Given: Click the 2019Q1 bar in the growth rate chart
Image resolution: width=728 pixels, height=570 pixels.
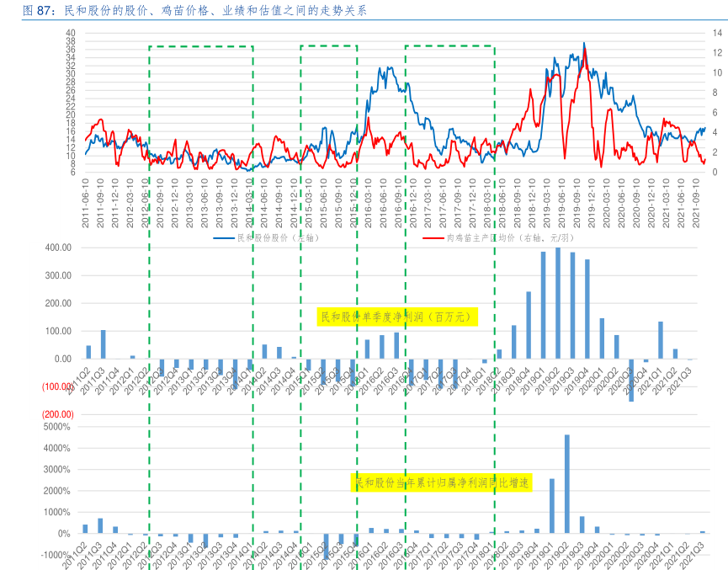Looking at the screenshot, I should (551, 506).
